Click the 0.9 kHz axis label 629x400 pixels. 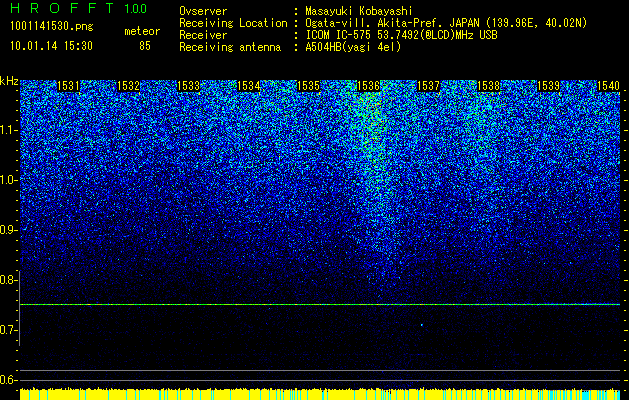pyautogui.click(x=8, y=230)
